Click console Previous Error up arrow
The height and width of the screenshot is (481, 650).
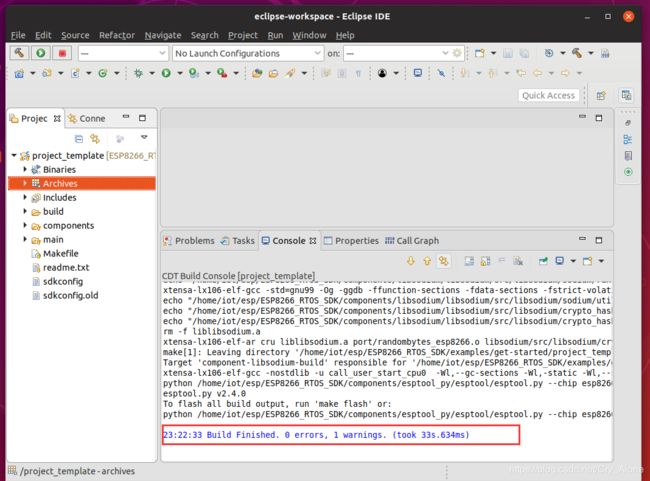click(427, 261)
